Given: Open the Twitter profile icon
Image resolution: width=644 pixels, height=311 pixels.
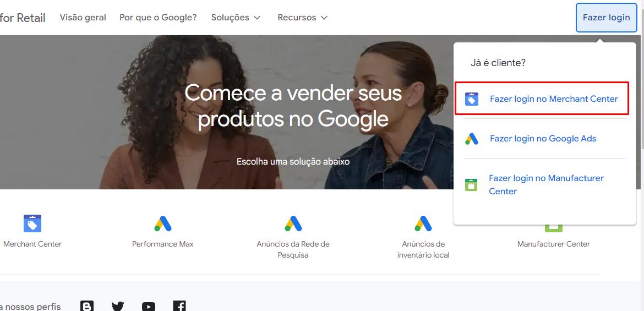Looking at the screenshot, I should [x=117, y=307].
